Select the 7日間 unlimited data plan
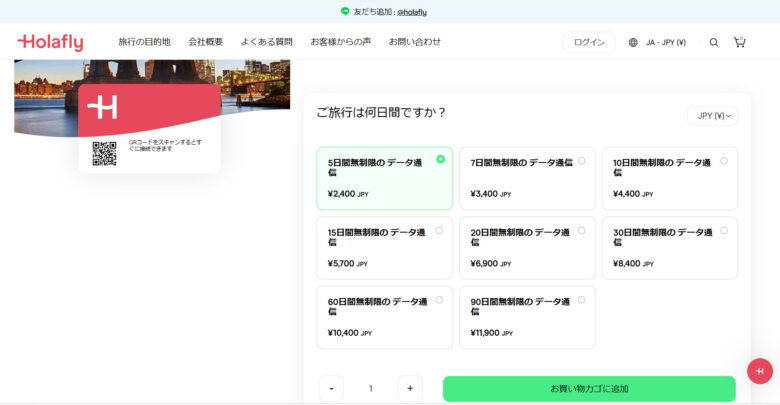This screenshot has height=405, width=780. coord(527,178)
